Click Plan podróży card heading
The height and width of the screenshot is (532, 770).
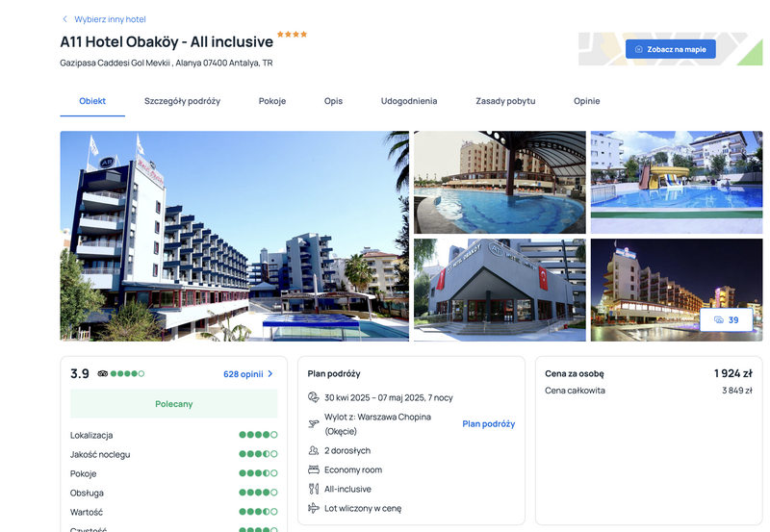pos(334,373)
